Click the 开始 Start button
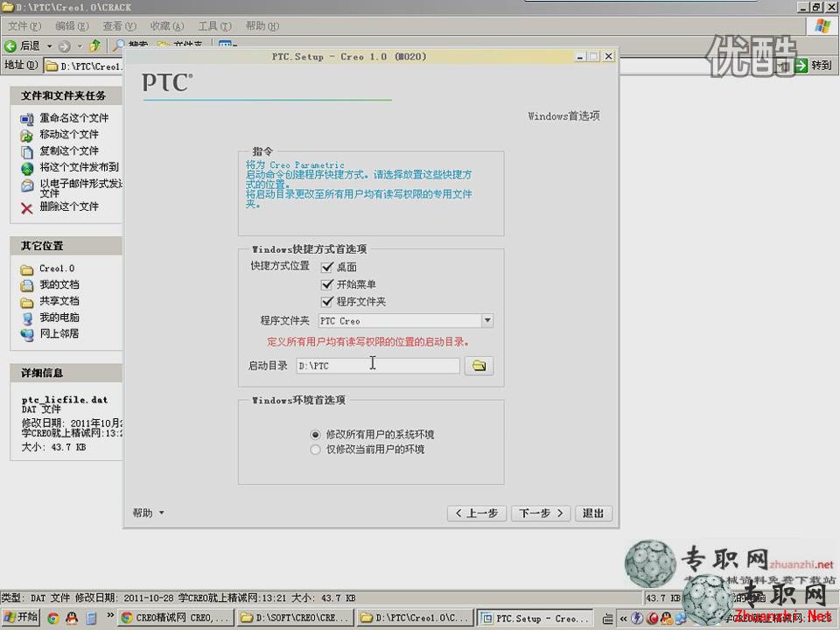This screenshot has width=840, height=630. [21, 617]
